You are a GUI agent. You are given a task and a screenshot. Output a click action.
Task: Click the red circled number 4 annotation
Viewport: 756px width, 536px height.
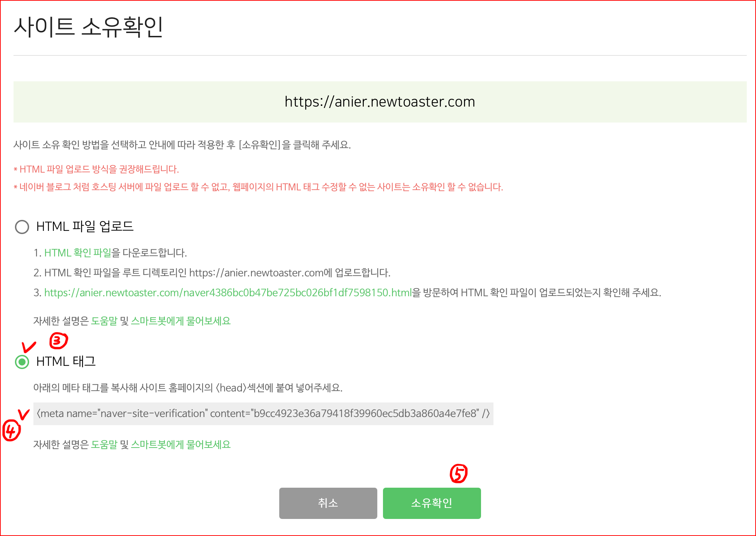point(11,431)
